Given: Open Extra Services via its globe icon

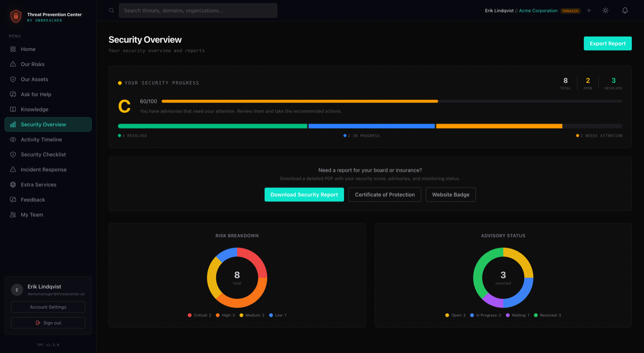Looking at the screenshot, I should [13, 185].
